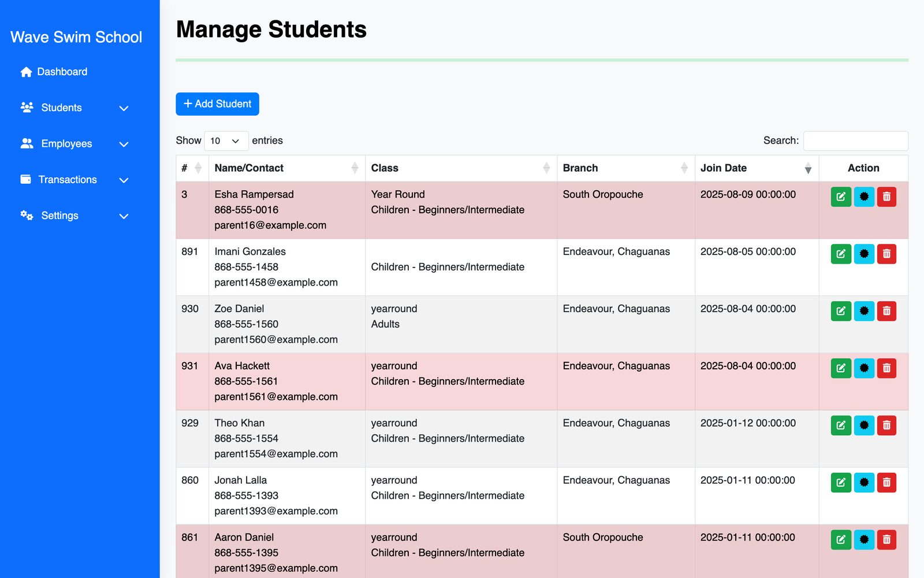The width and height of the screenshot is (924, 578).
Task: Sort students by Name/Contact column
Action: tap(287, 168)
